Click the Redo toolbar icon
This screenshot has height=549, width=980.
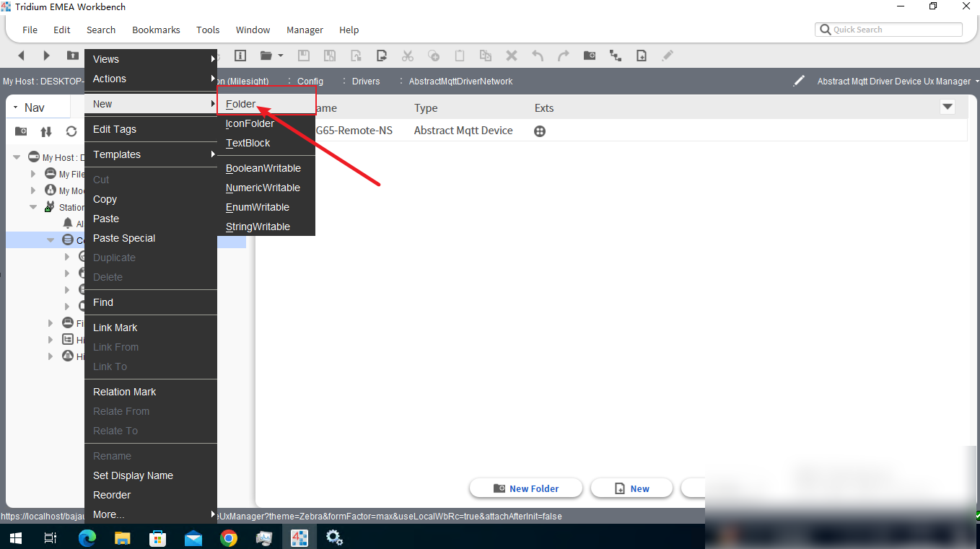click(564, 56)
